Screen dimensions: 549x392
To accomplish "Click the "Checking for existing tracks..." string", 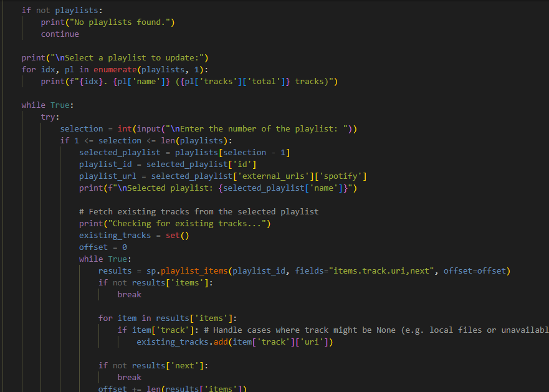I will [187, 224].
